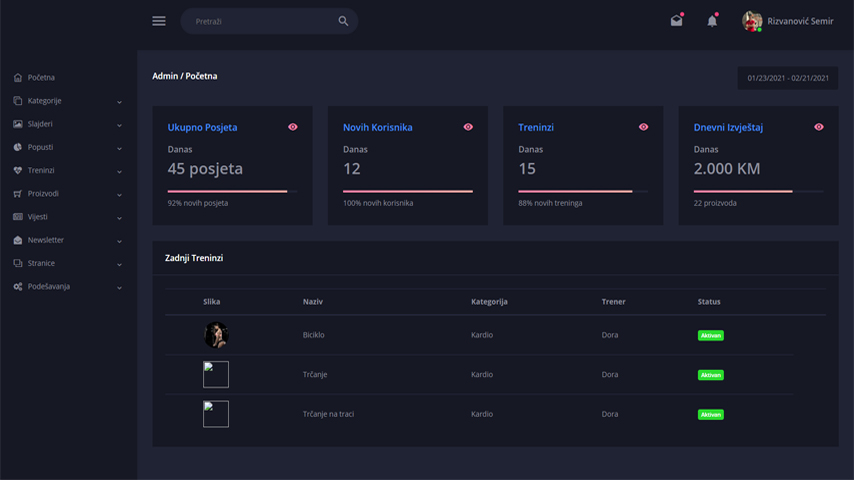Open the messages envelope icon

pos(677,21)
